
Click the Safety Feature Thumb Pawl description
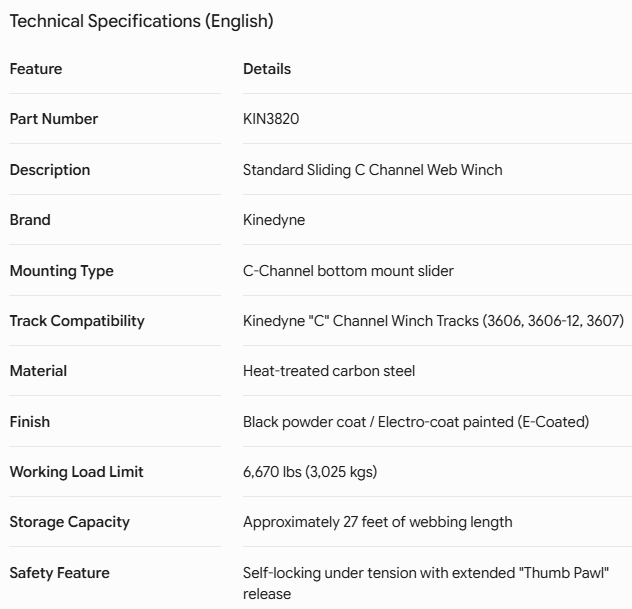click(x=426, y=583)
